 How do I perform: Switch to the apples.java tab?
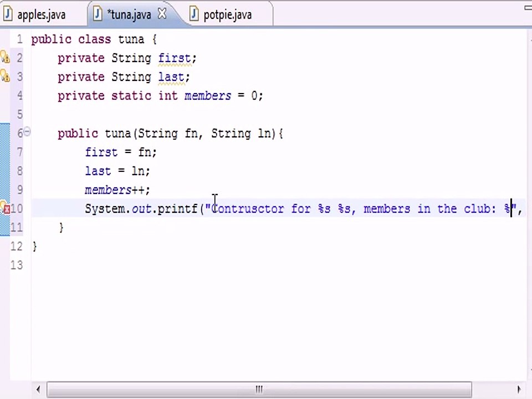(41, 14)
